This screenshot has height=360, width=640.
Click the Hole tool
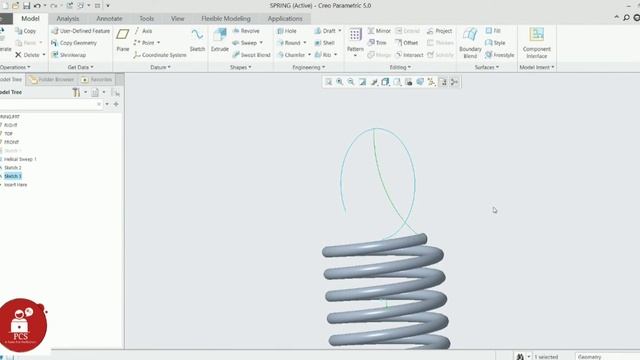tap(287, 31)
